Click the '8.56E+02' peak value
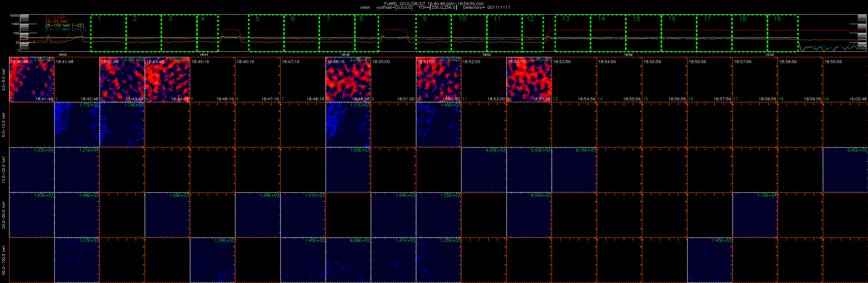 tap(541, 195)
